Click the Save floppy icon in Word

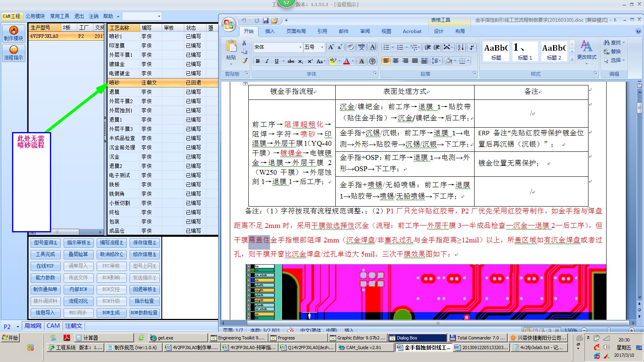click(x=266, y=21)
